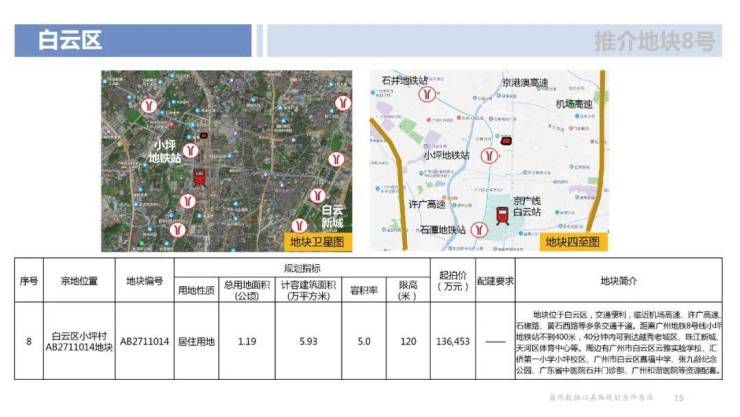Click the 规划指标 group header
The image size is (740, 417).
302,268
